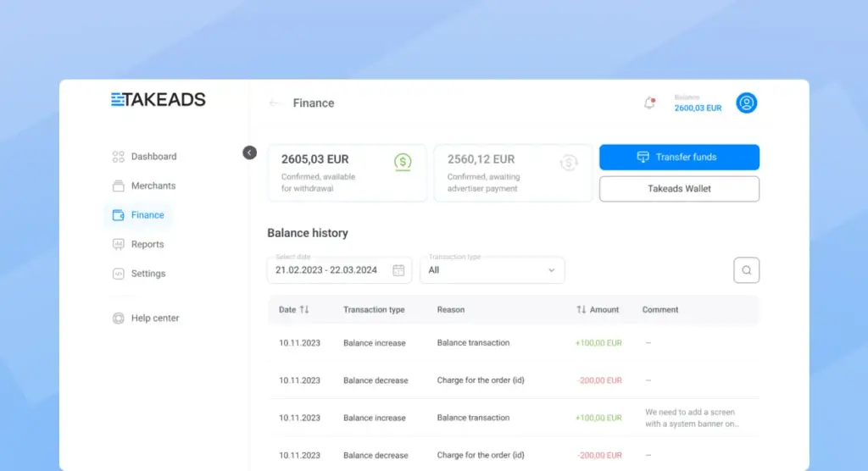Click the Balance history heading
The width and height of the screenshot is (868, 471).
pos(308,233)
